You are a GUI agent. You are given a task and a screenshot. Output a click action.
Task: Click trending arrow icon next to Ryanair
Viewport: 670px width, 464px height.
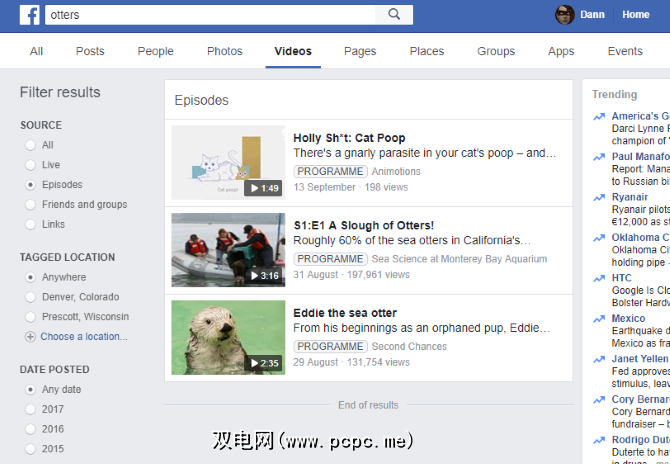[598, 199]
